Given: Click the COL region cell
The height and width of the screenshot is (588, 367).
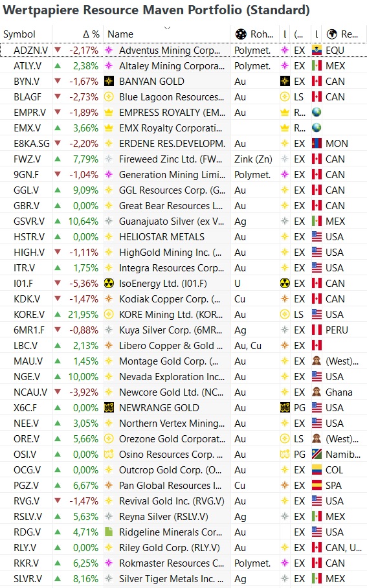Looking at the screenshot, I should (335, 470).
